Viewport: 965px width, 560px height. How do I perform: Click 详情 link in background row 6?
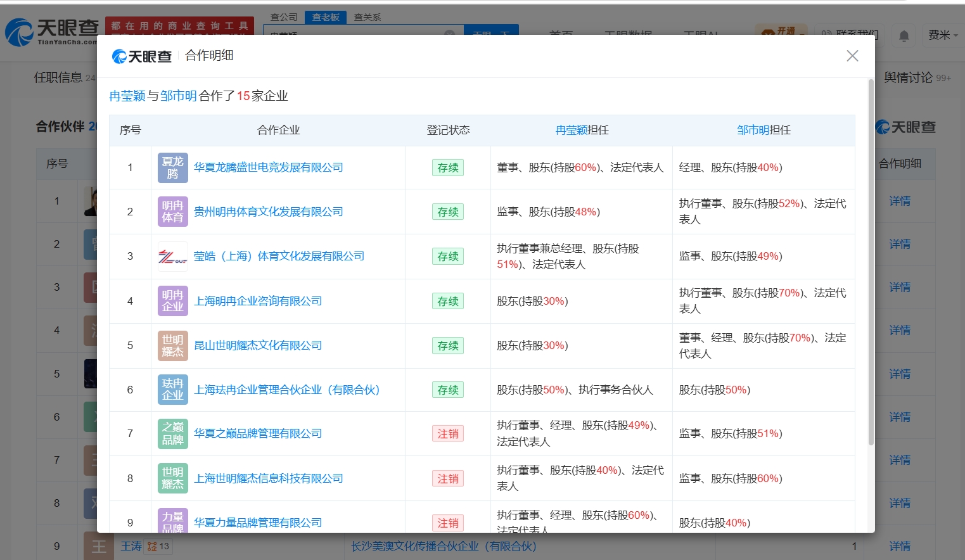[x=900, y=417]
